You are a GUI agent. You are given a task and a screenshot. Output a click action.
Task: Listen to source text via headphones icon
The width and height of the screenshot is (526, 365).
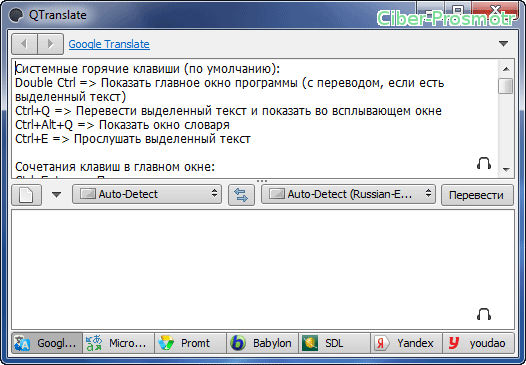(x=484, y=163)
